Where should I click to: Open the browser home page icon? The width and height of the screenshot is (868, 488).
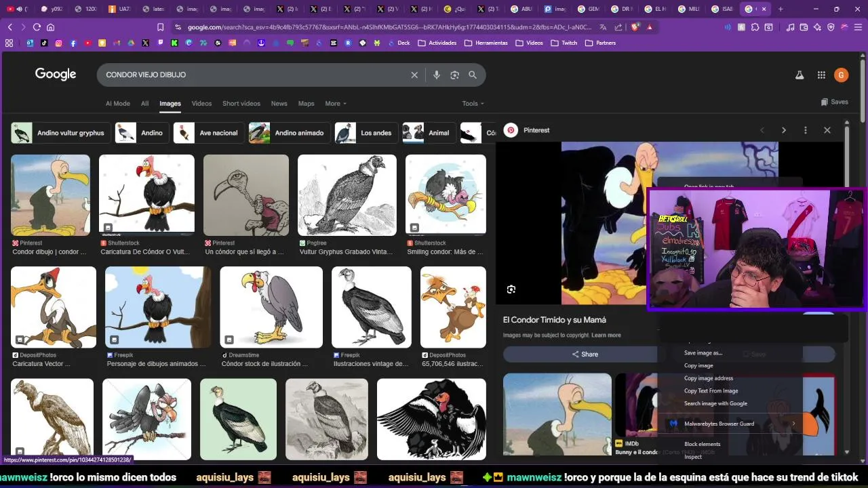[x=50, y=27]
